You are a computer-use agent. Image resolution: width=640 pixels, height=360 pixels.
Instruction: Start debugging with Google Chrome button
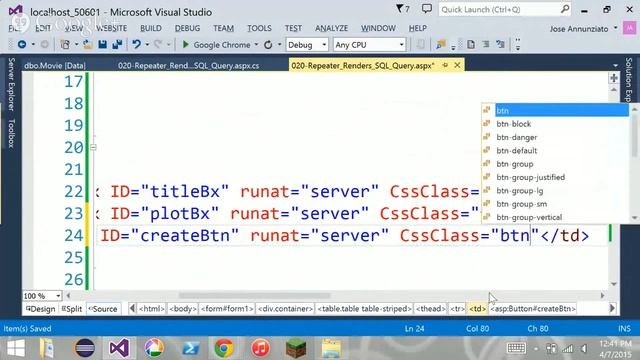coord(216,44)
